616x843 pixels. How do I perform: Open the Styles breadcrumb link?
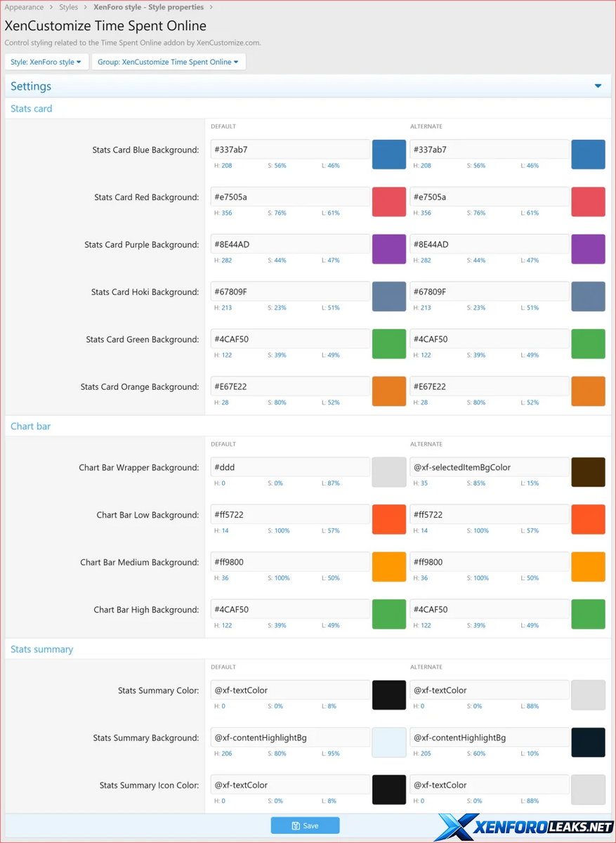pos(68,7)
